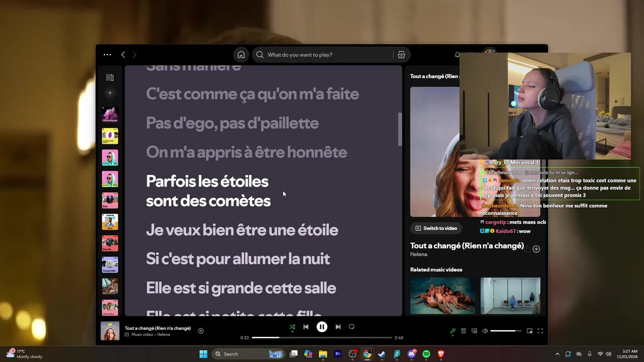Toggle the lyrics microphone button
The image size is (644, 362).
click(453, 331)
